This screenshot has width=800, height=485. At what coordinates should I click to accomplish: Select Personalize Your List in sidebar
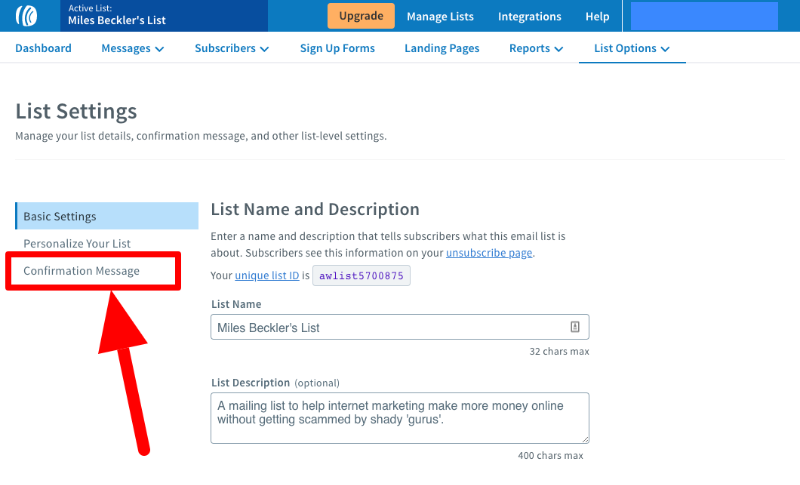pos(77,243)
